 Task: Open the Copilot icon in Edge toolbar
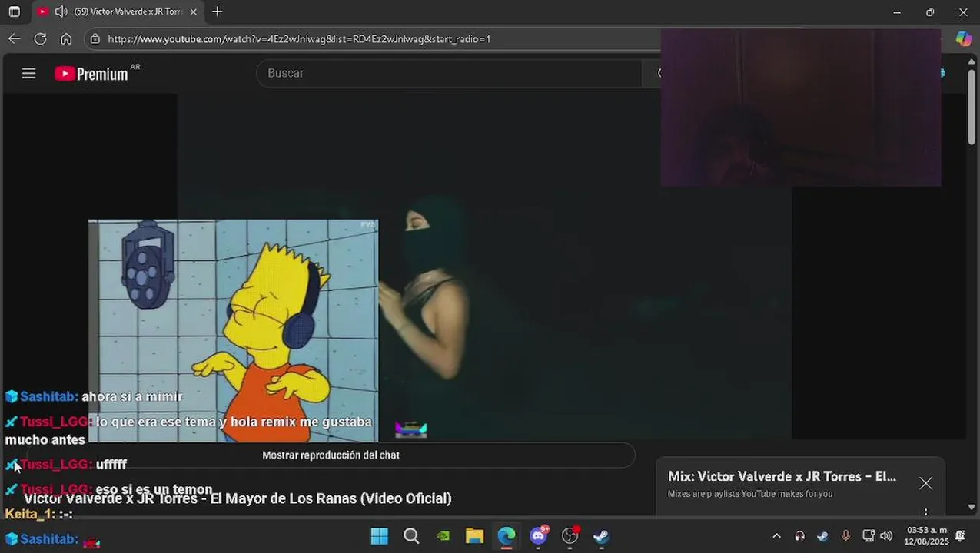963,38
